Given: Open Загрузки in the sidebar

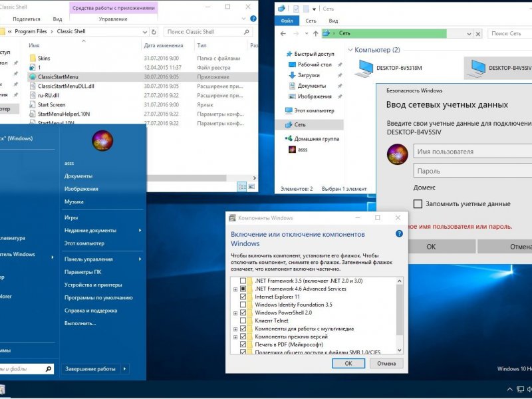Looking at the screenshot, I should coord(304,75).
